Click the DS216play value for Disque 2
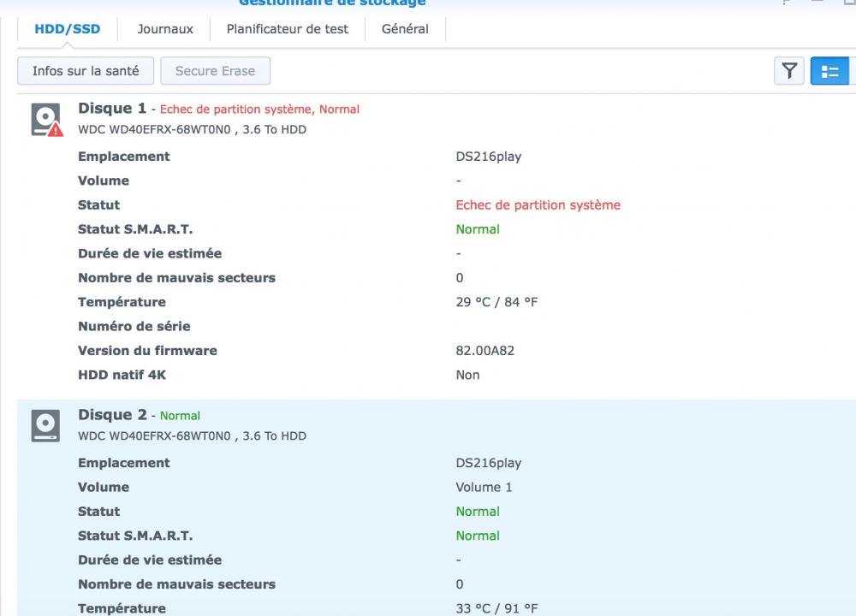The width and height of the screenshot is (856, 616). pos(489,463)
